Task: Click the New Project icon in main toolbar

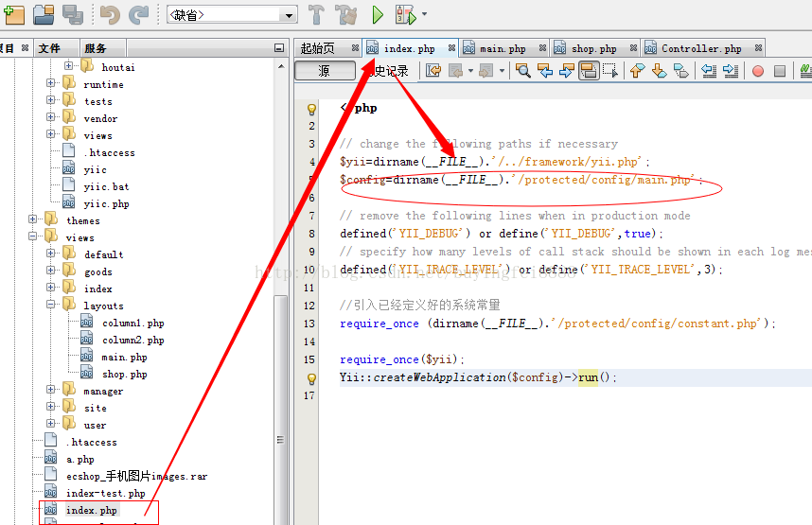Action: 14,14
